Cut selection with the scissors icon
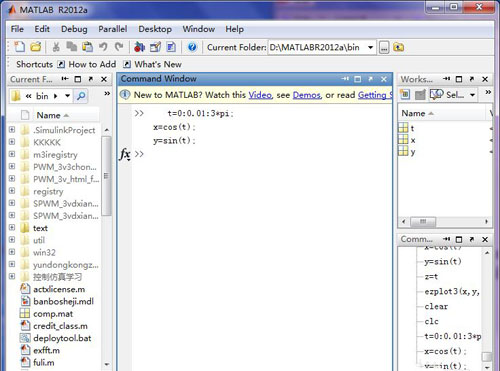Image resolution: width=500 pixels, height=371 pixels. tap(56, 47)
